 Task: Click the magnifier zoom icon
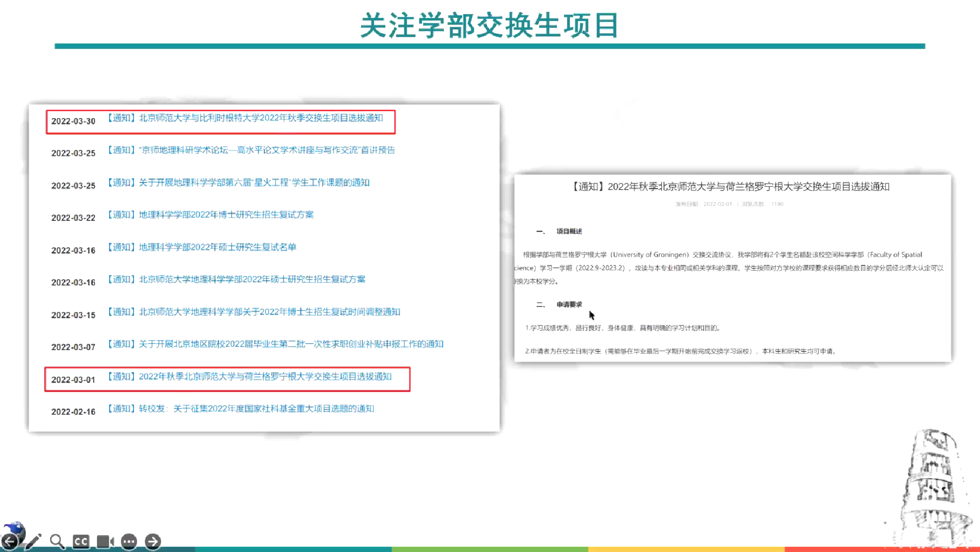click(x=57, y=541)
